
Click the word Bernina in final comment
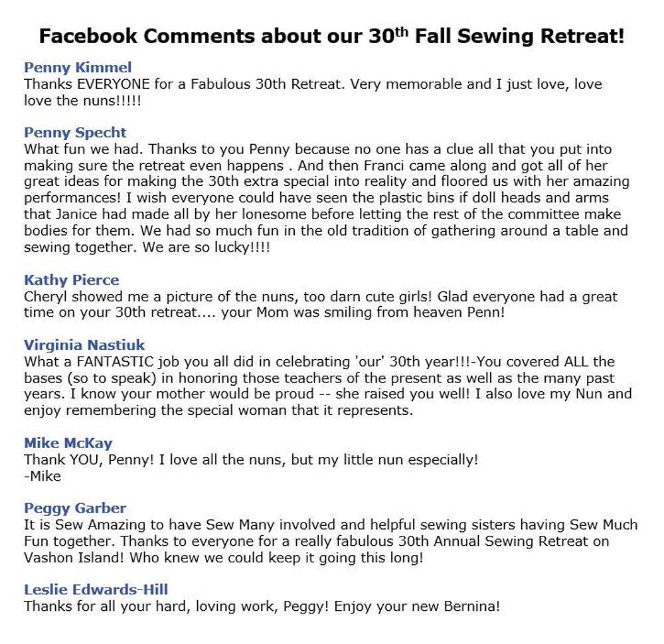tap(471, 606)
